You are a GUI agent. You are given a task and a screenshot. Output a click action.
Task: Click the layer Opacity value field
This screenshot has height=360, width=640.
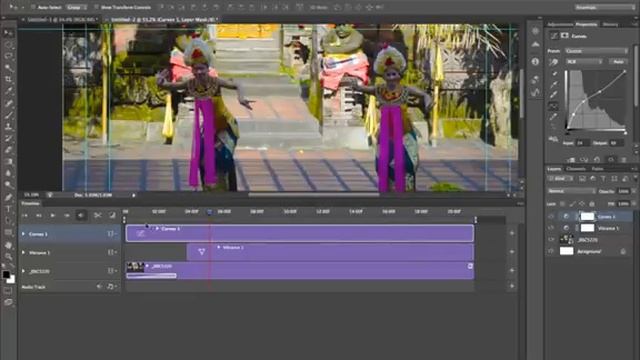pos(623,191)
